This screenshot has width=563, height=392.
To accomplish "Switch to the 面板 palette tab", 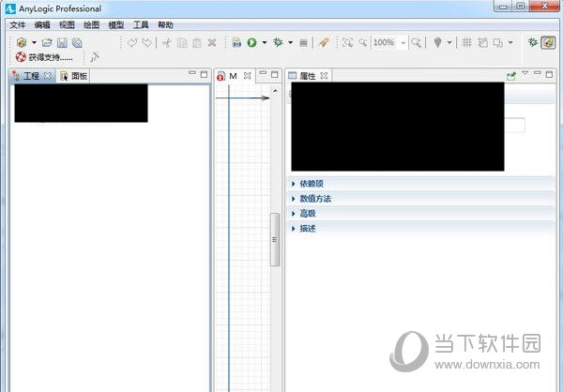I will 73,76.
